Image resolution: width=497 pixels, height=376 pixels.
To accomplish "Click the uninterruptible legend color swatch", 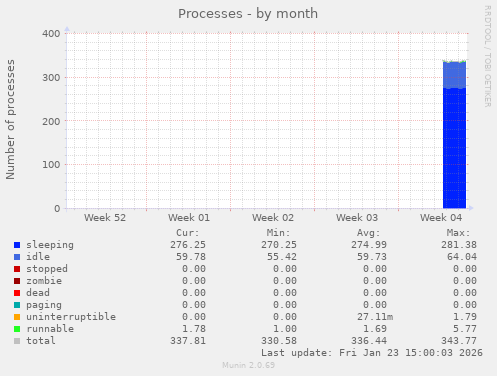I will point(17,317).
